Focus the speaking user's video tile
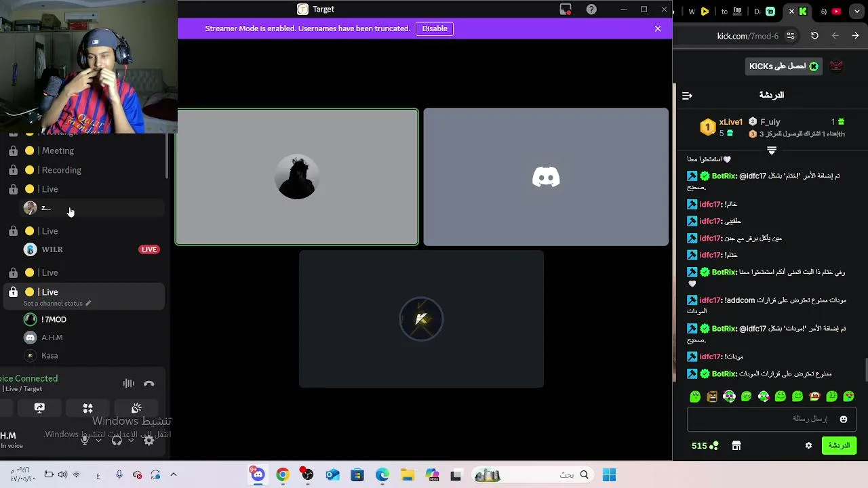 (297, 177)
